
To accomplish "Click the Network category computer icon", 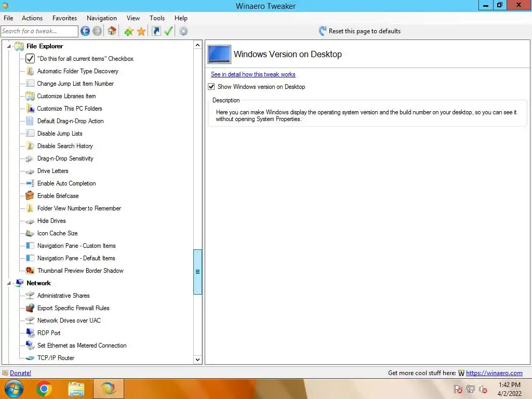I will 19,283.
